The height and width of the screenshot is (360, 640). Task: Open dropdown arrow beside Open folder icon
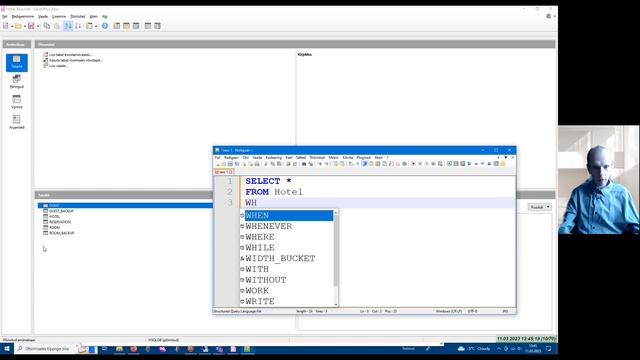tap(24, 27)
